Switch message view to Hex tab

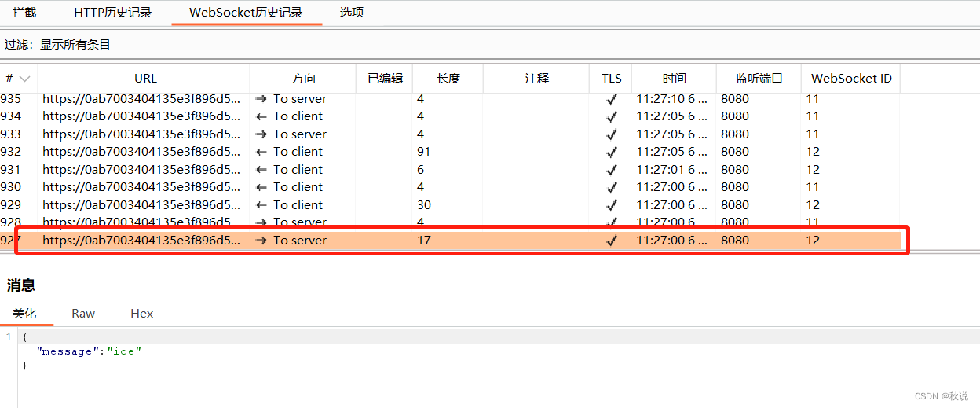click(142, 313)
